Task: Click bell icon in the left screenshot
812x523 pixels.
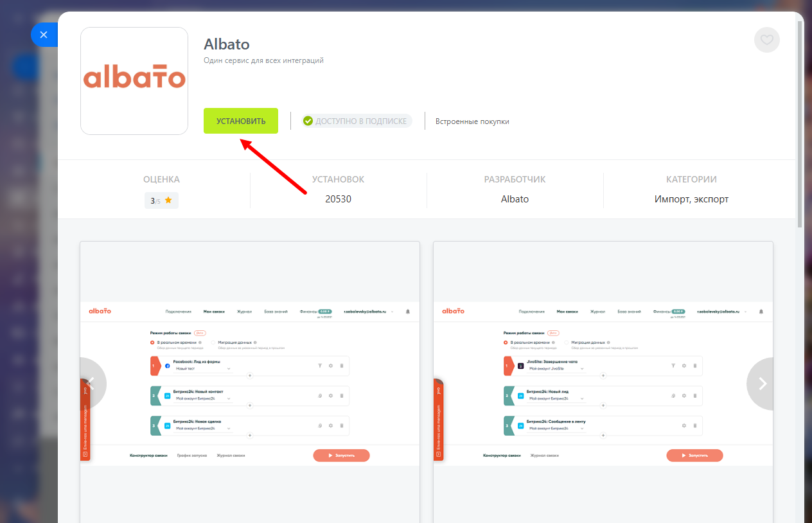Action: pos(407,312)
